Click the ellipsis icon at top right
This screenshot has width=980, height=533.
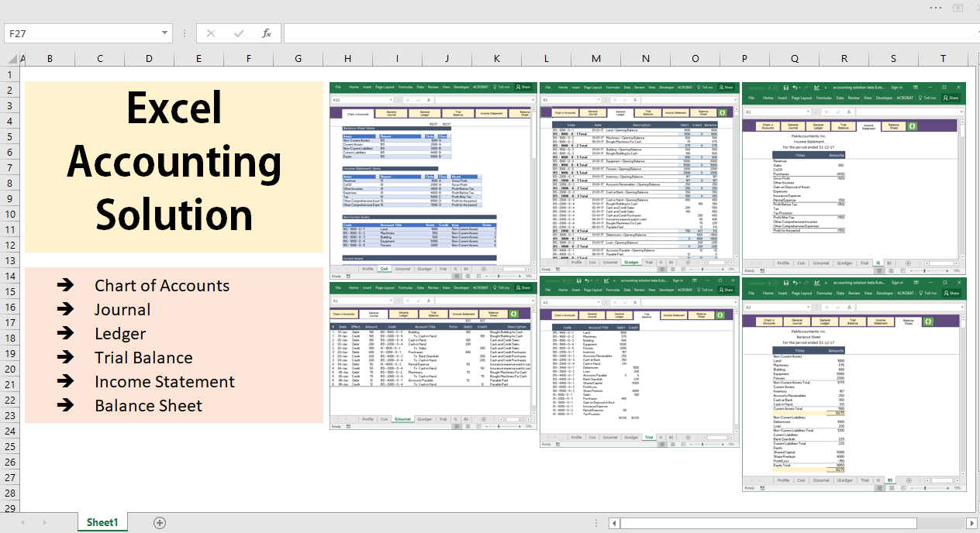[937, 7]
